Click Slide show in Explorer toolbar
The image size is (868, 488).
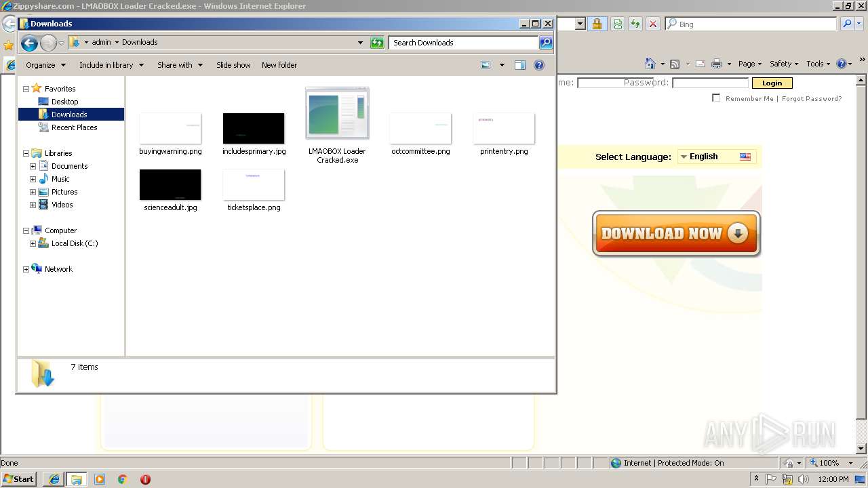tap(233, 65)
